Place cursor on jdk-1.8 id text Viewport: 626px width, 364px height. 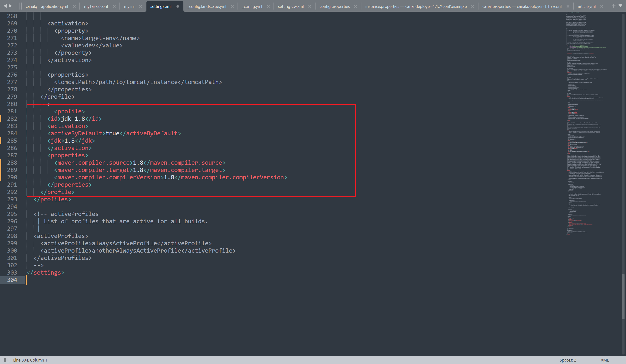pos(73,118)
